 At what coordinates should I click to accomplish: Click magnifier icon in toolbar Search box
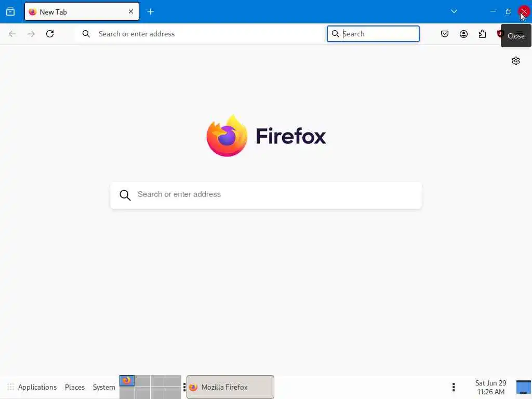335,34
